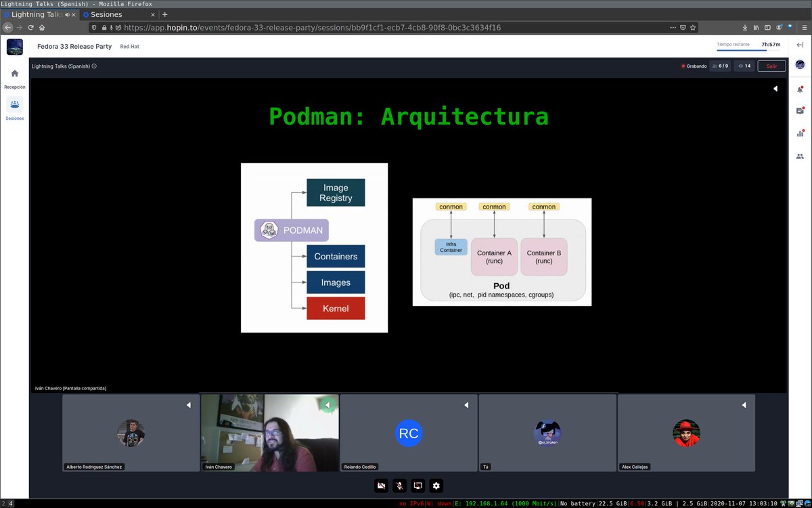This screenshot has height=508, width=812.
Task: Open the polls chart icon in right sidebar
Action: point(800,133)
